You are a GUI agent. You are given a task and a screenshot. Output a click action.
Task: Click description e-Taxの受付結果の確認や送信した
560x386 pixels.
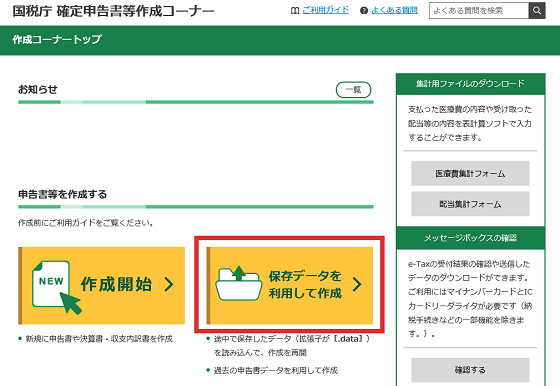pyautogui.click(x=469, y=264)
